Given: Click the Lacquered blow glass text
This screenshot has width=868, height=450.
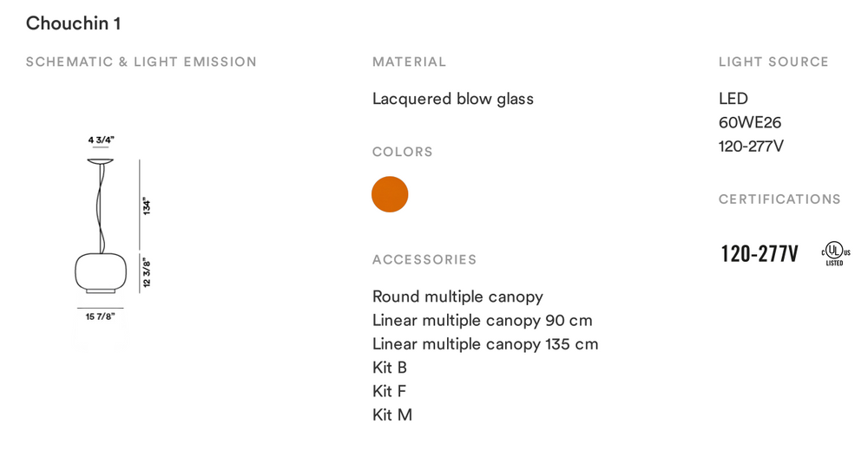Looking at the screenshot, I should [453, 99].
